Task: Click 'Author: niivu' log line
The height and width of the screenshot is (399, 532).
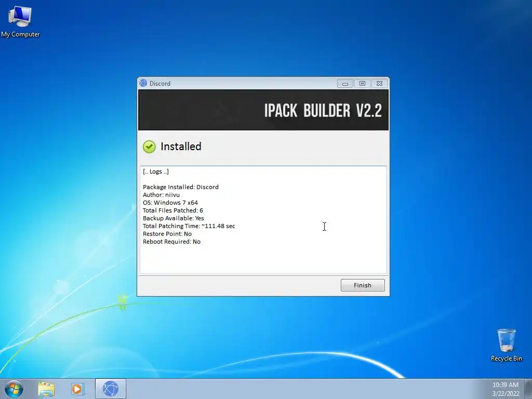Action: tap(161, 195)
